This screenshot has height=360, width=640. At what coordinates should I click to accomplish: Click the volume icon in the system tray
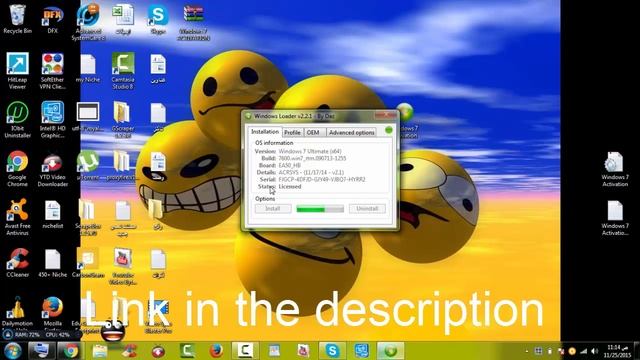tap(595, 351)
